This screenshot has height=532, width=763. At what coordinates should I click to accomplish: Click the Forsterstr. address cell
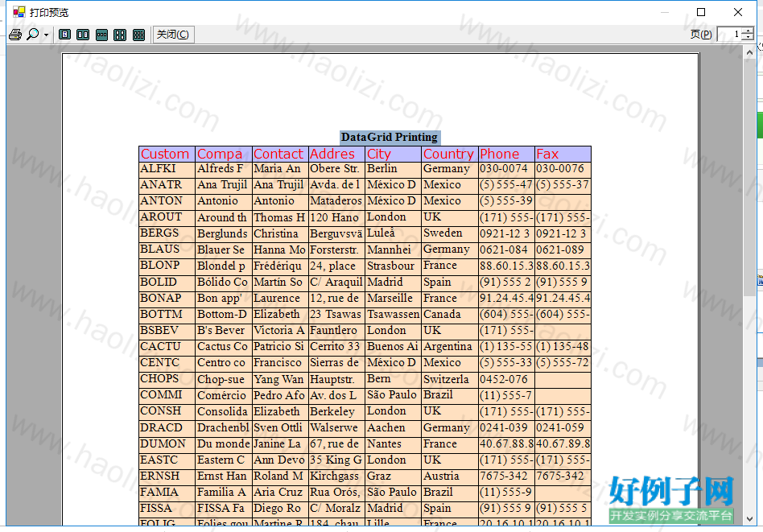(336, 250)
